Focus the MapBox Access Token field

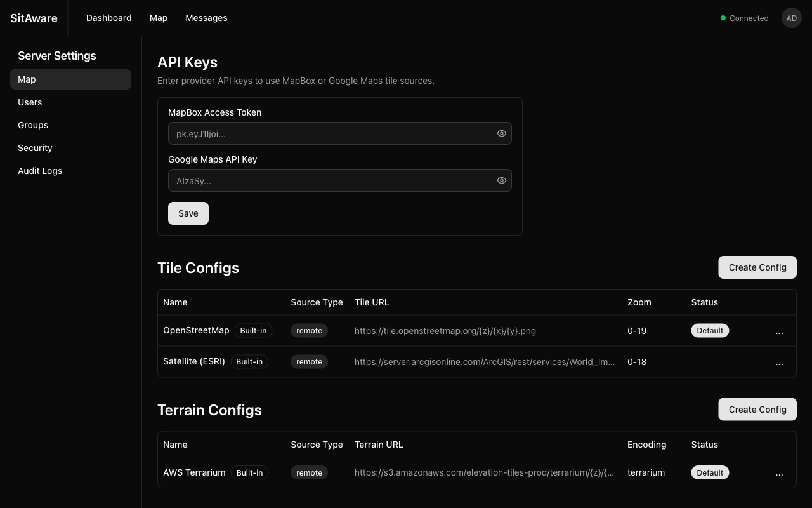tap(330, 133)
